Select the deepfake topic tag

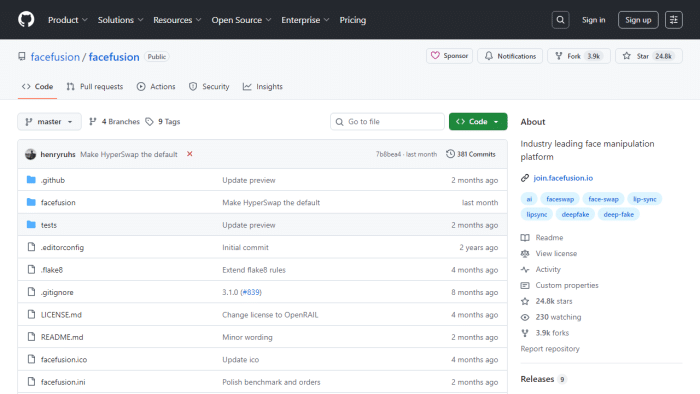coord(575,214)
